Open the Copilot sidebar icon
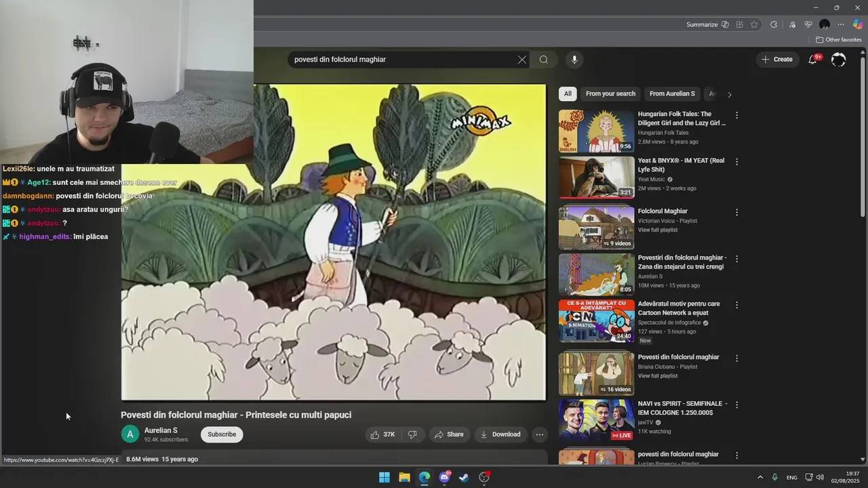Viewport: 868px width, 488px height. point(858,24)
